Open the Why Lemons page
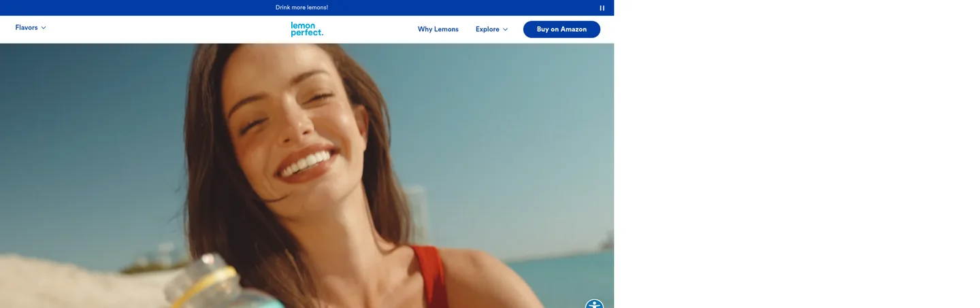Viewport: 980px width, 308px height. [438, 29]
